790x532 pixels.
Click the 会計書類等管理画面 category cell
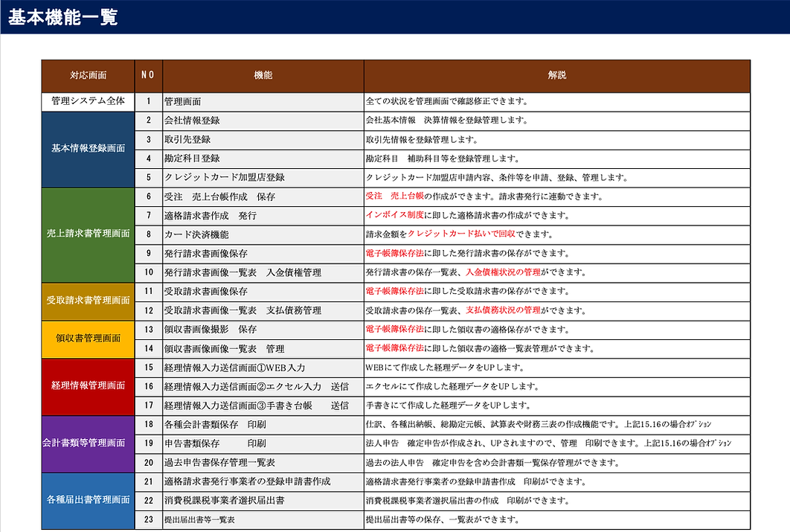[89, 443]
